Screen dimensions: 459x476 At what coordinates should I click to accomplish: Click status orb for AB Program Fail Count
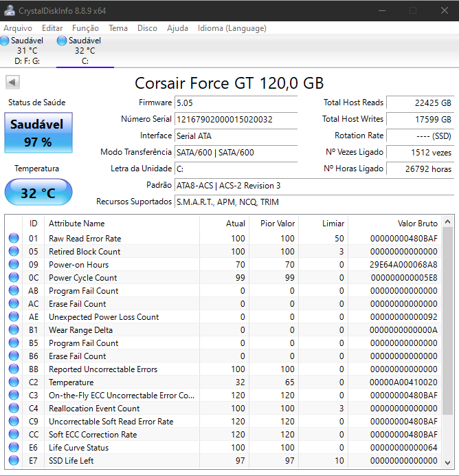pos(14,290)
